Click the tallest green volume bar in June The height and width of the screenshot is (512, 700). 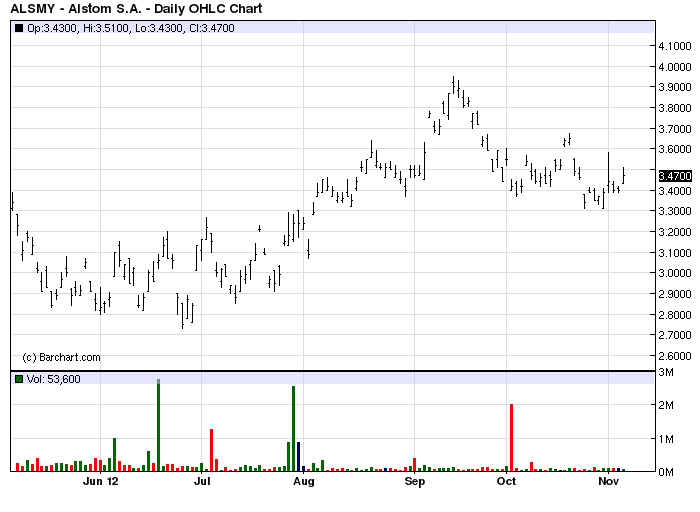click(x=158, y=425)
